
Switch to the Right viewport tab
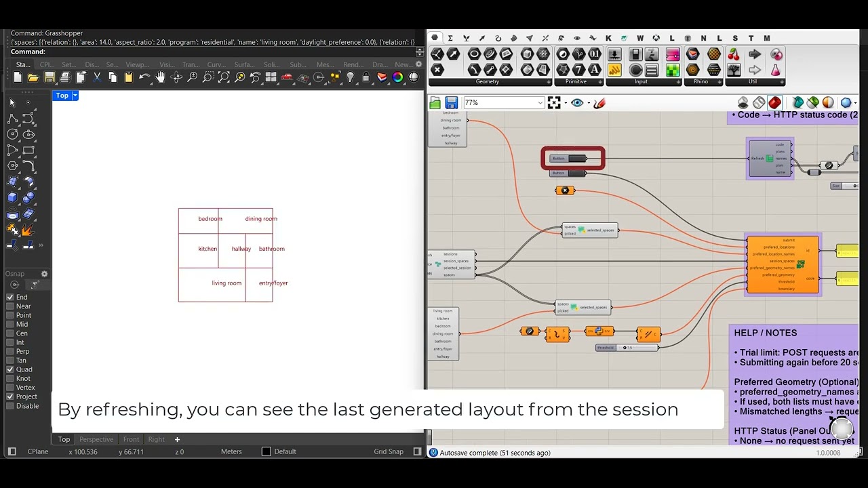pos(156,439)
